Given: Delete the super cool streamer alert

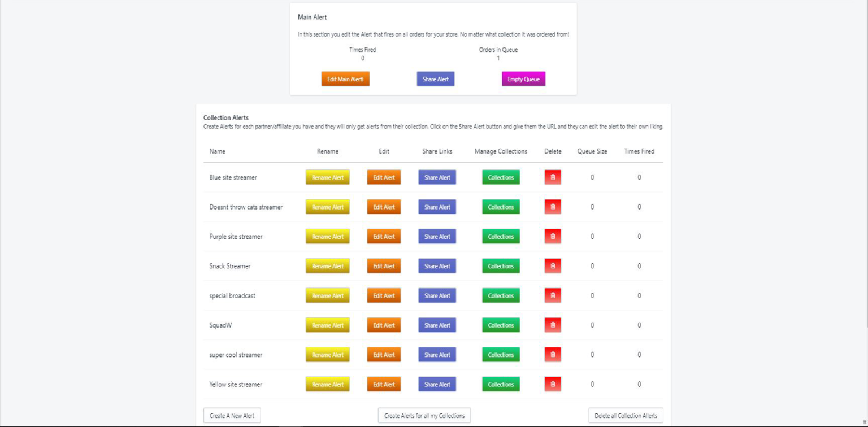Looking at the screenshot, I should point(553,355).
